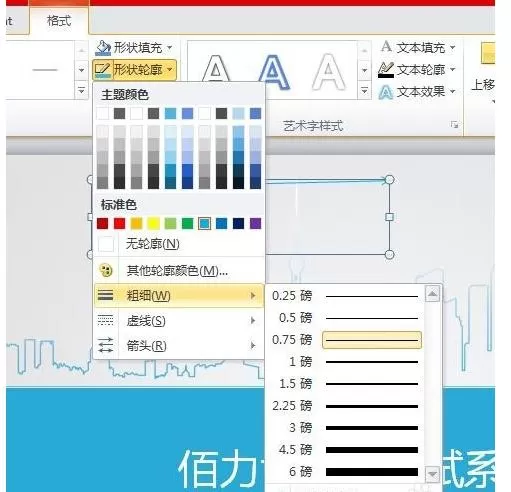The image size is (511, 492).
Task: Click the arrows icon beside 箭头
Action: click(x=105, y=345)
